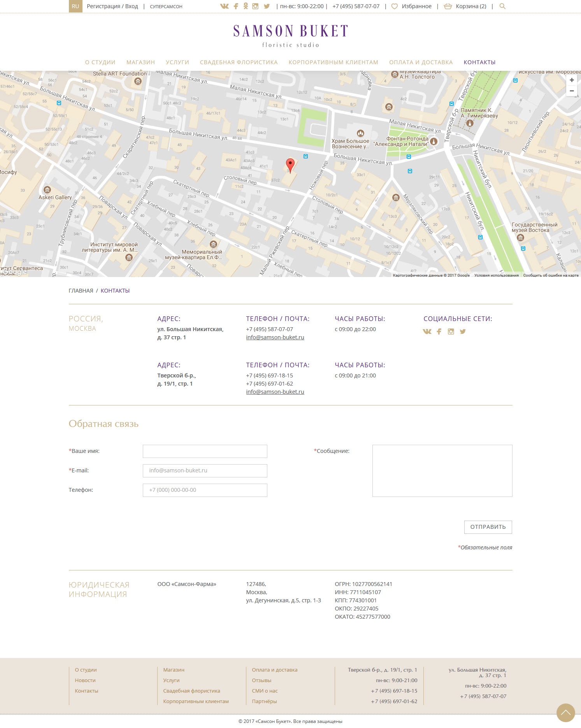Click the favorites heart icon
Screen dimensions: 581x728
click(x=394, y=6)
